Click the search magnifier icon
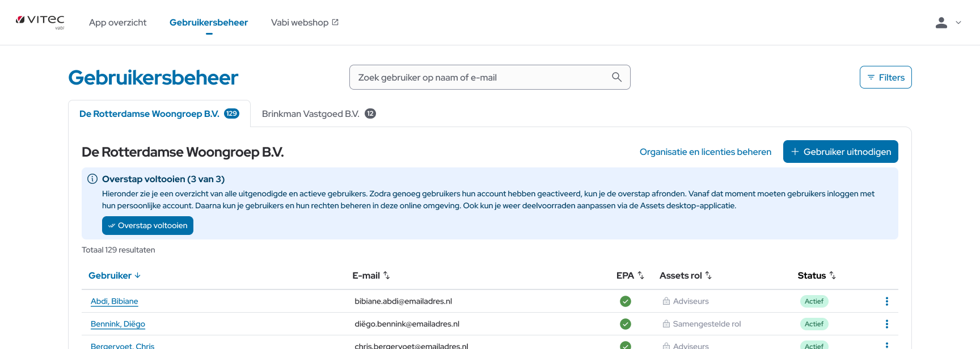Image resolution: width=980 pixels, height=349 pixels. (x=616, y=77)
